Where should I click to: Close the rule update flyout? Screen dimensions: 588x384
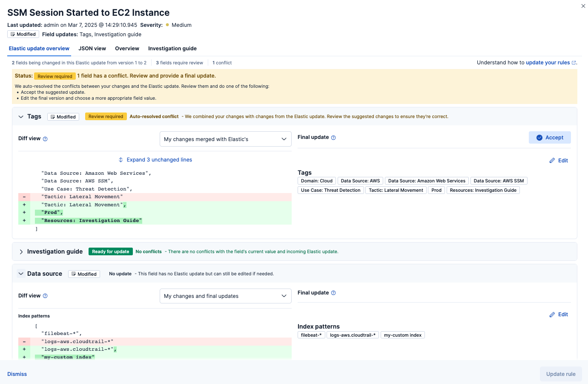click(583, 6)
